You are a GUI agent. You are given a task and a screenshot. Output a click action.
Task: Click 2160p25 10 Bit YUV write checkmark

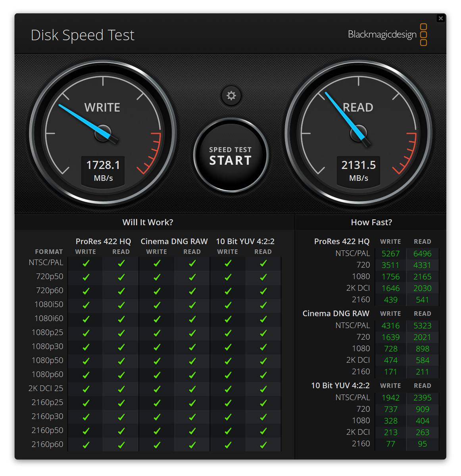[228, 403]
